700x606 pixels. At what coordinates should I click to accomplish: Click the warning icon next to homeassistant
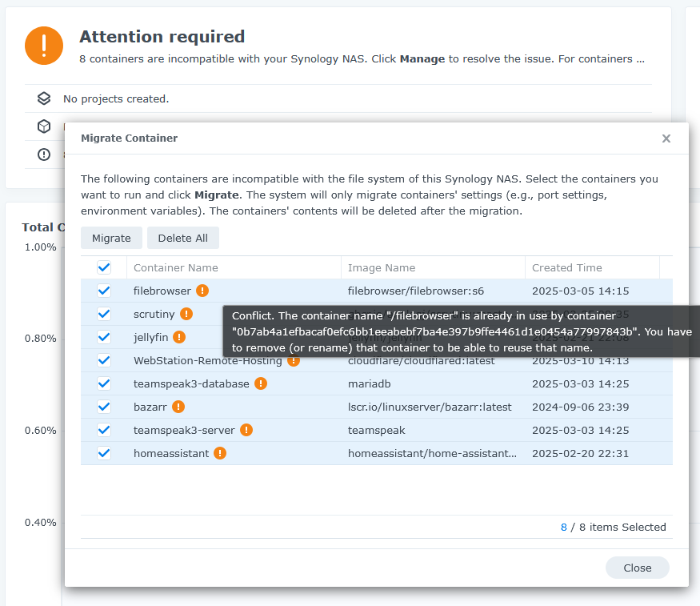click(220, 453)
